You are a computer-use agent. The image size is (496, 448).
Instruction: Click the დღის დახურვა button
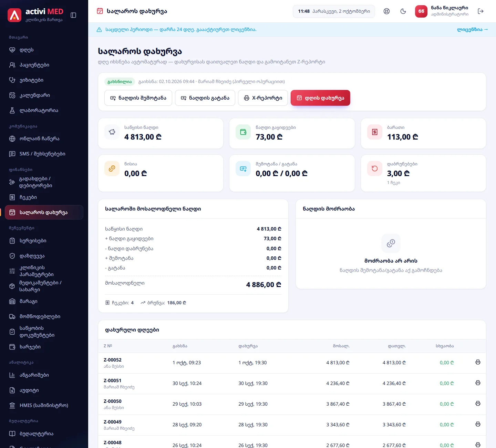(x=320, y=98)
